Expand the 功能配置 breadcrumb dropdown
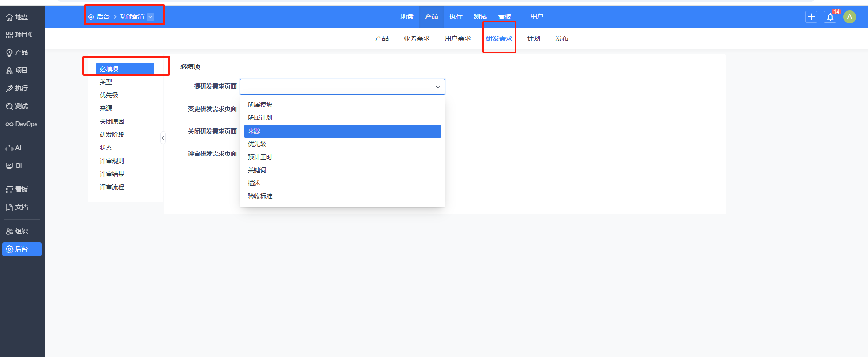Screen dimensions: 868x357 (x=150, y=17)
